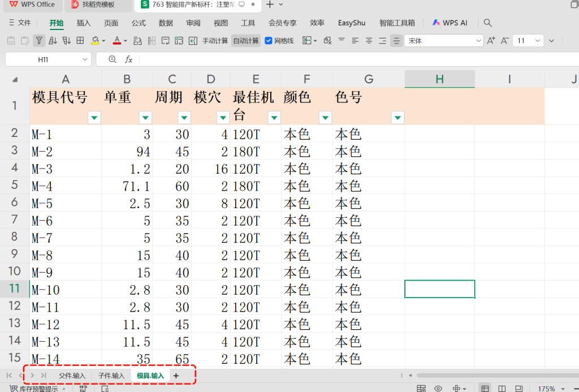Click the clear formatting icon
Viewport: 579px width, 392px height.
click(327, 41)
